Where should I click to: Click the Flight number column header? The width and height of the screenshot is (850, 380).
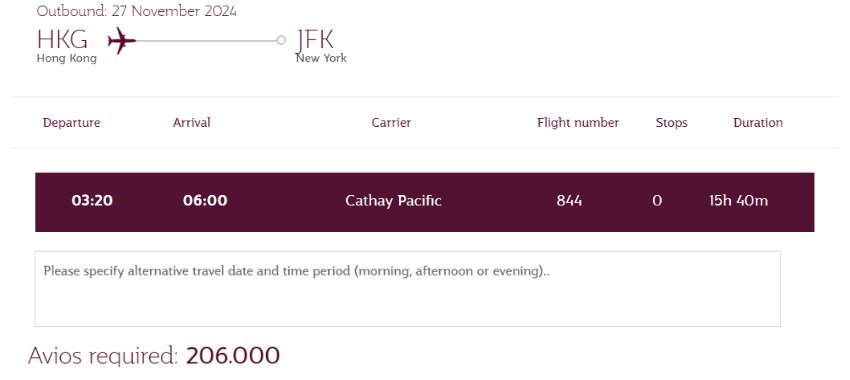pyautogui.click(x=578, y=123)
